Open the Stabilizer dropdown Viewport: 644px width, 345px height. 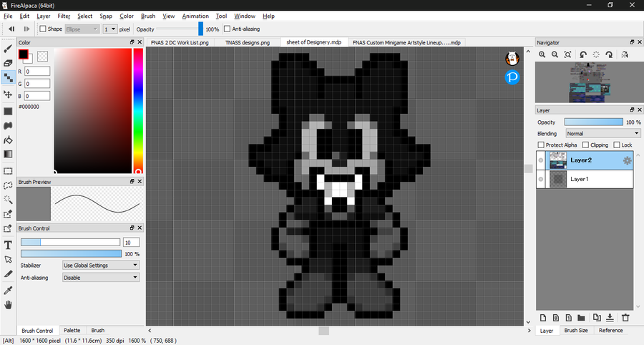coord(101,266)
